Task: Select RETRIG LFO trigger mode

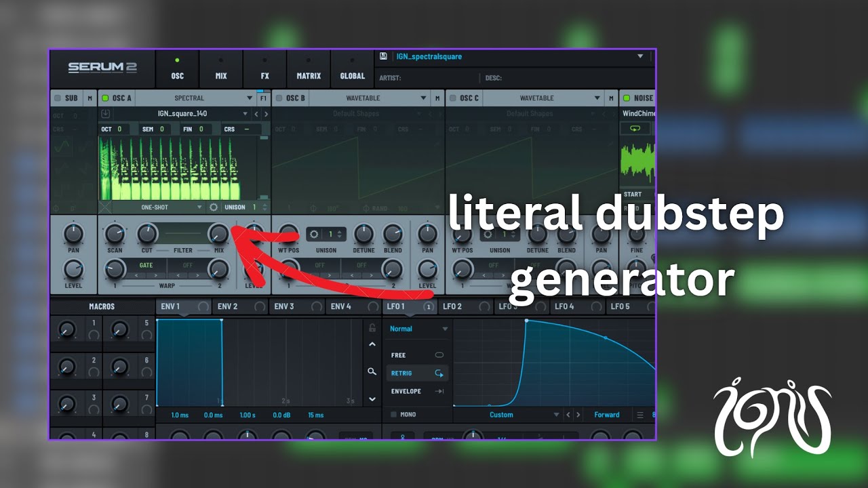Action: (418, 373)
